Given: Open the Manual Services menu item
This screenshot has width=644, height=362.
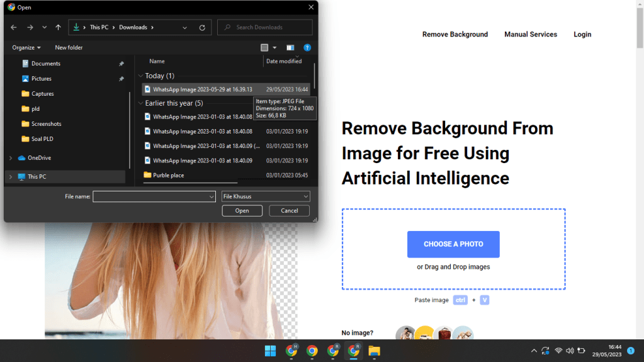Looking at the screenshot, I should tap(531, 35).
